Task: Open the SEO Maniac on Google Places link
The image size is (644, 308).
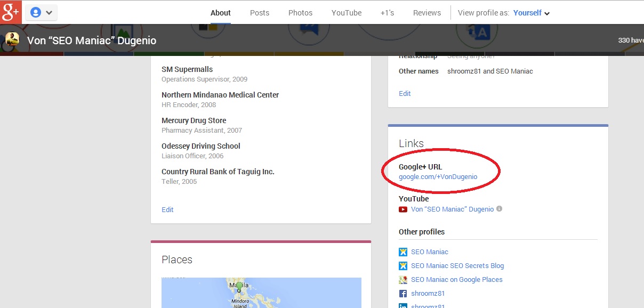Action: 456,279
